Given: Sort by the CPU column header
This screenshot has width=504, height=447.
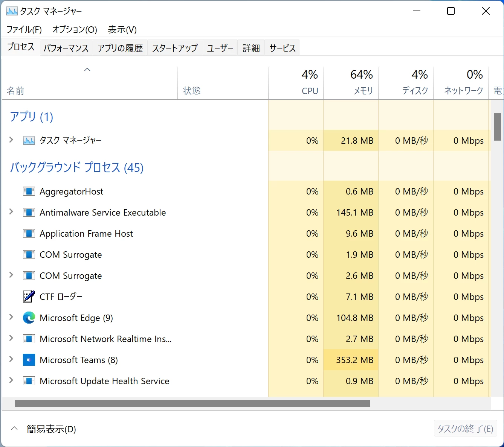Looking at the screenshot, I should click(296, 83).
